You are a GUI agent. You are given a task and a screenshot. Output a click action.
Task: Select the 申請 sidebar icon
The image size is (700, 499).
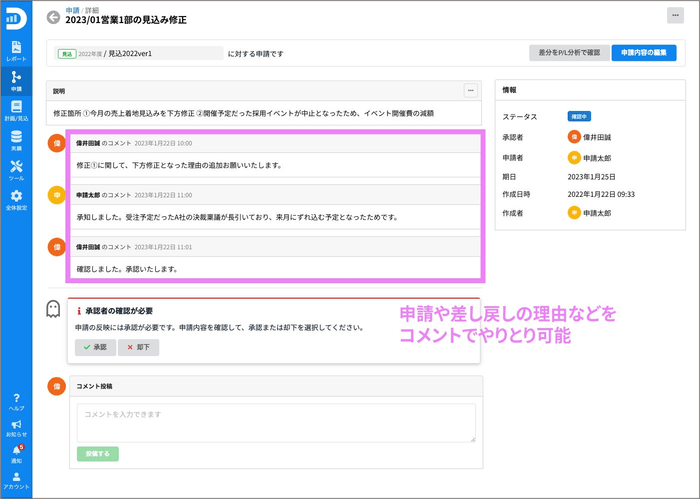[16, 81]
